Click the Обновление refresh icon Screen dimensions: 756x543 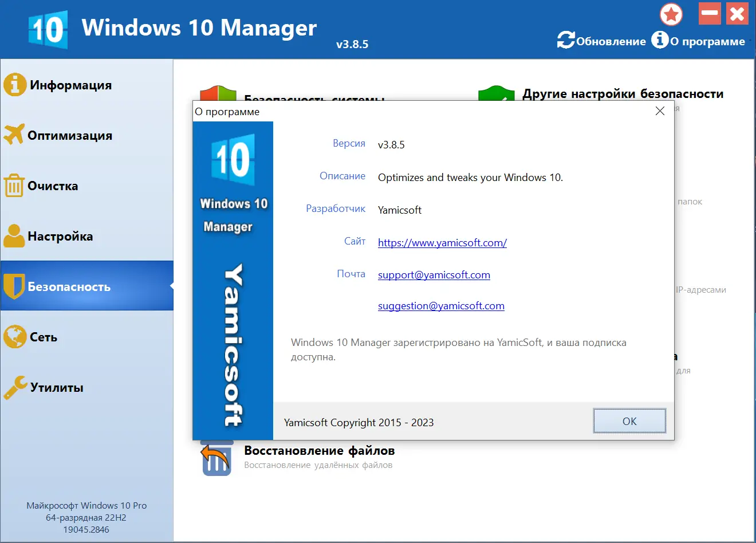coord(566,40)
